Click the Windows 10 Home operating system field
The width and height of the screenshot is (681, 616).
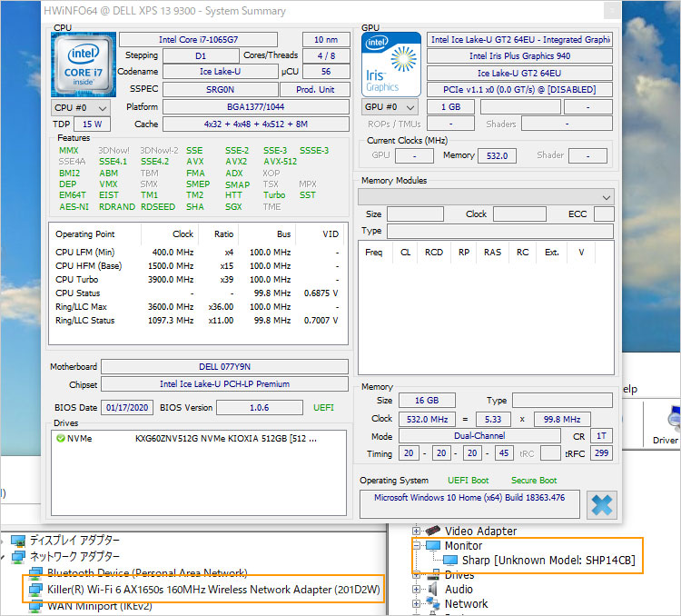[469, 504]
